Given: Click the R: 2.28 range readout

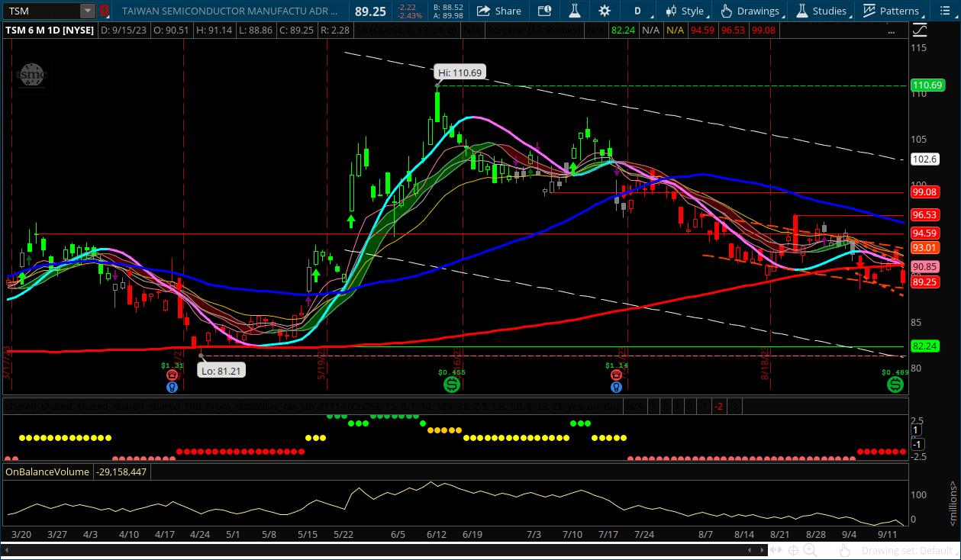Looking at the screenshot, I should [334, 30].
